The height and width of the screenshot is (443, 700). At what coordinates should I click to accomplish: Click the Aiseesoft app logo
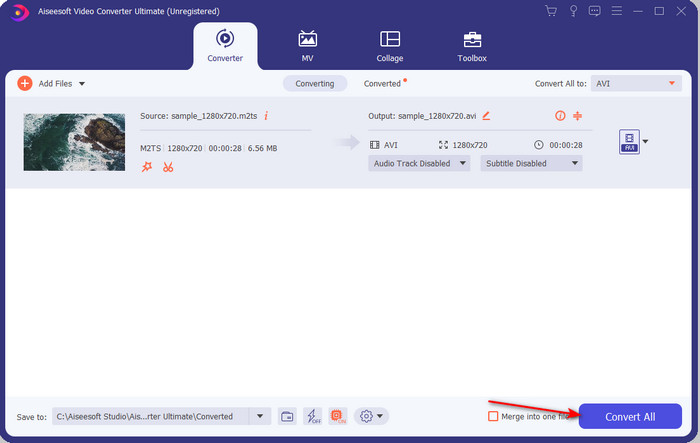[19, 12]
